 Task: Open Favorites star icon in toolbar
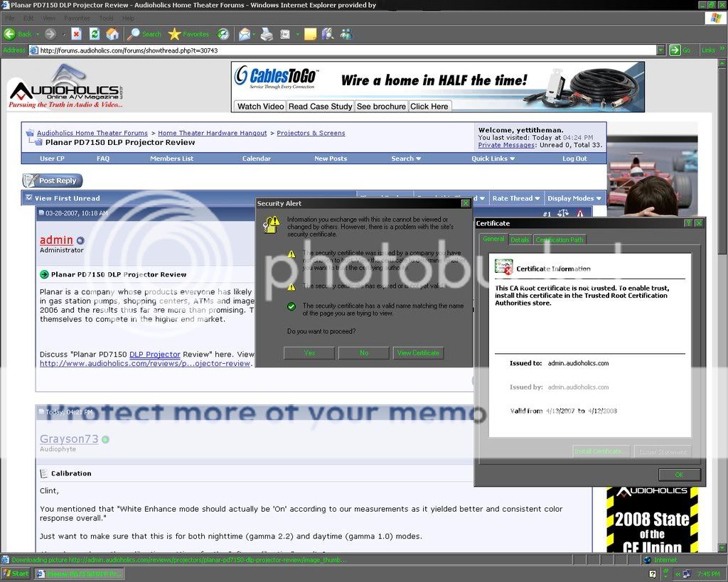174,34
